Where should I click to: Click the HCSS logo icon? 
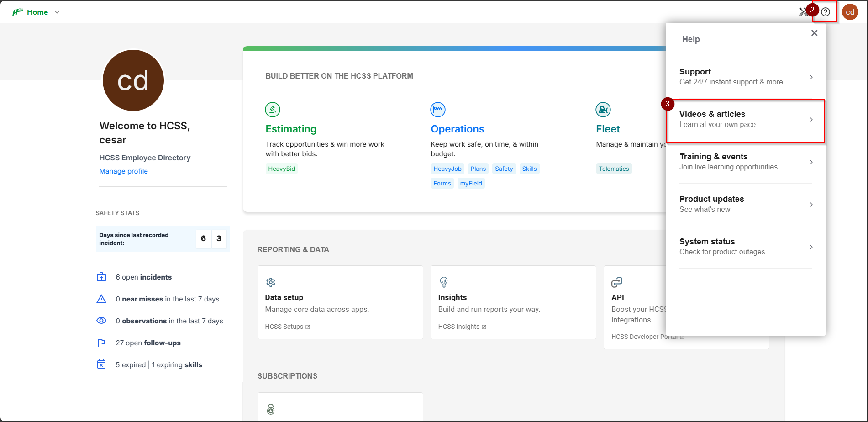point(18,12)
